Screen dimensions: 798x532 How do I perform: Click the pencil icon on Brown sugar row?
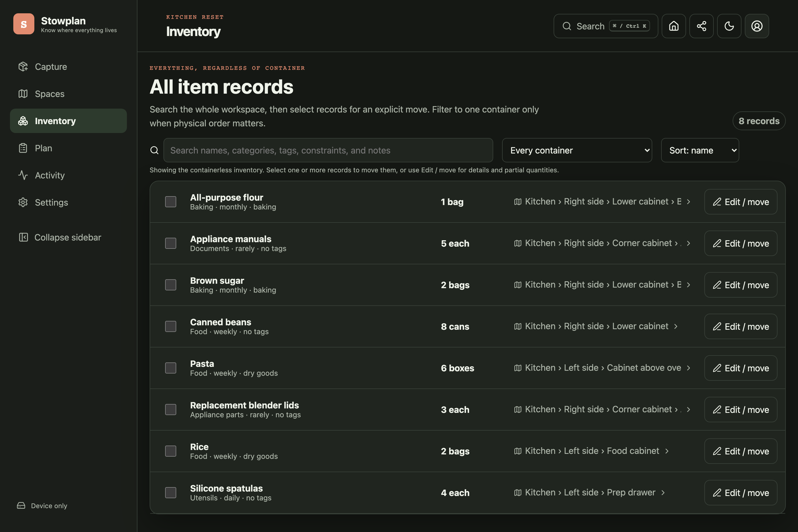(x=717, y=285)
